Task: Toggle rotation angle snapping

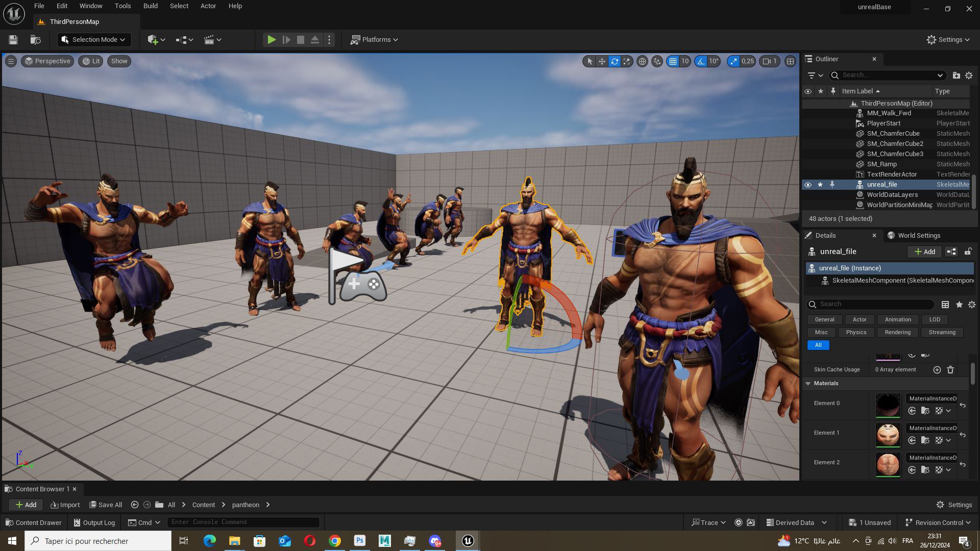Action: (x=701, y=61)
